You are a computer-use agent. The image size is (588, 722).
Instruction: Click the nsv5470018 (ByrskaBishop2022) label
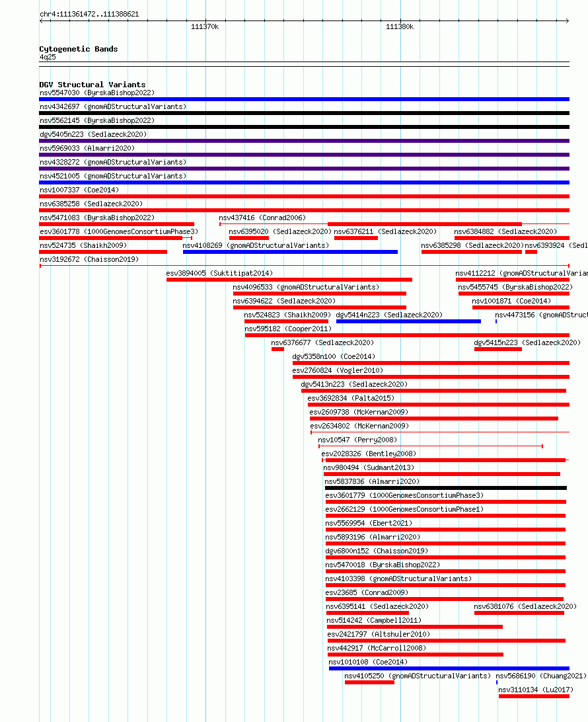[x=383, y=565]
